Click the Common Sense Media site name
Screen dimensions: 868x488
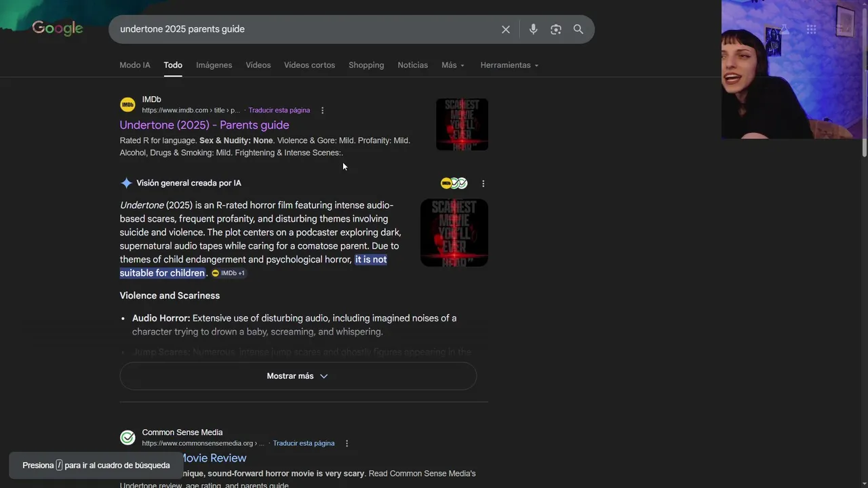coord(182,432)
